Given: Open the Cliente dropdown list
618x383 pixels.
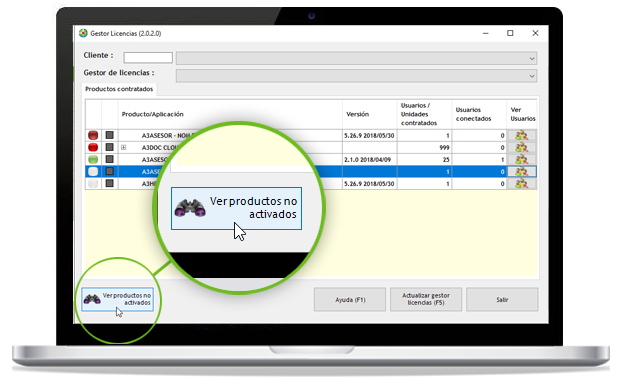Looking at the screenshot, I should click(532, 59).
